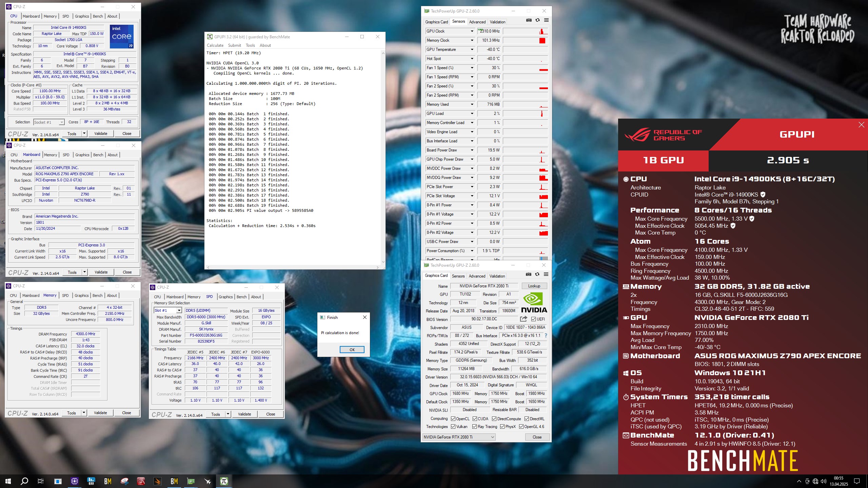868x488 pixels.
Task: Expand the Memory Used sensor dropdown
Action: coord(472,104)
